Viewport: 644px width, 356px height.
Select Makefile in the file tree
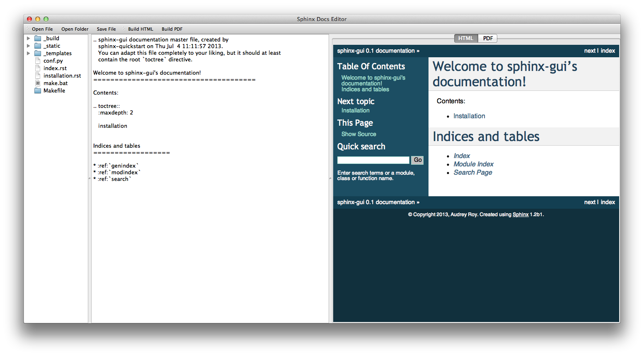tap(54, 91)
